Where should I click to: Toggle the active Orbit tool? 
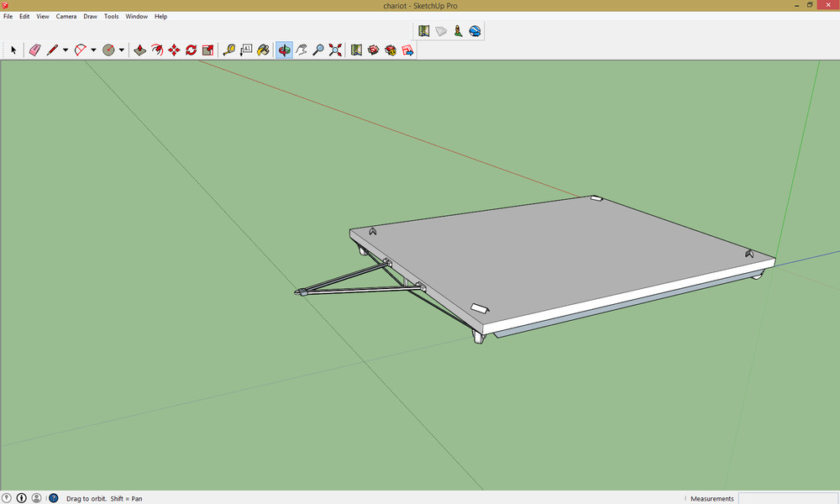(x=284, y=50)
